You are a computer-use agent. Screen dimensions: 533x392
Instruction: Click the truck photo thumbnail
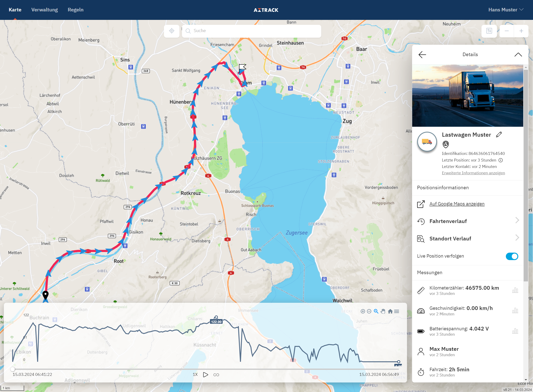(468, 96)
